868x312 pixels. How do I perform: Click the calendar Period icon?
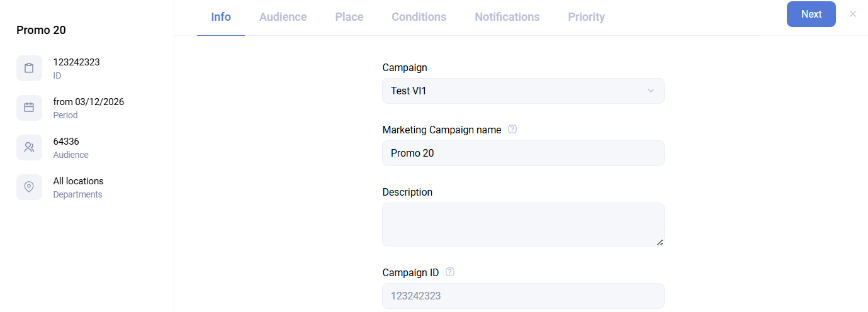pyautogui.click(x=29, y=108)
